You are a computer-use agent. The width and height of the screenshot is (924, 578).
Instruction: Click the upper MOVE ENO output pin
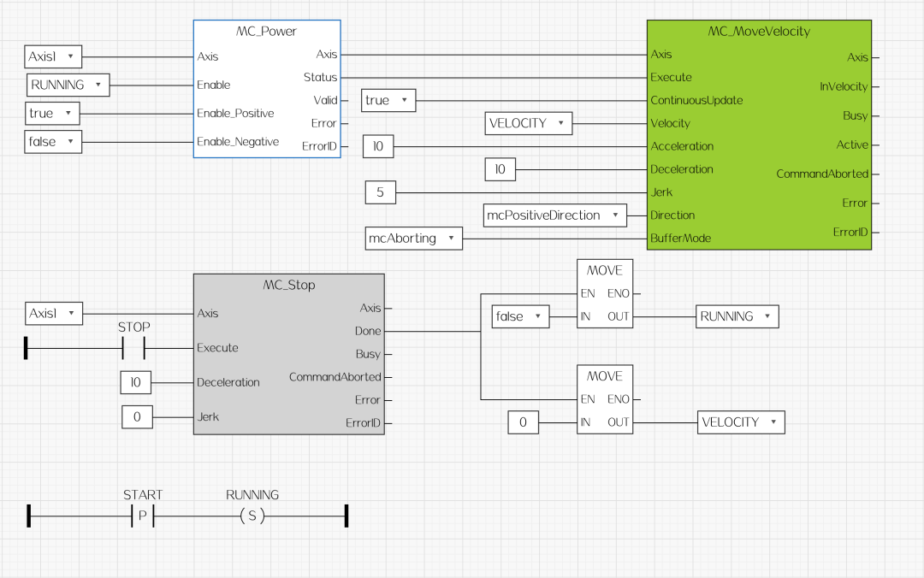coord(619,293)
